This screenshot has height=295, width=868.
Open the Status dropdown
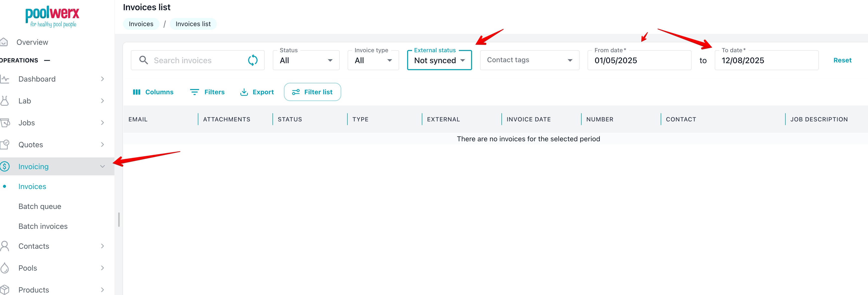coord(306,60)
